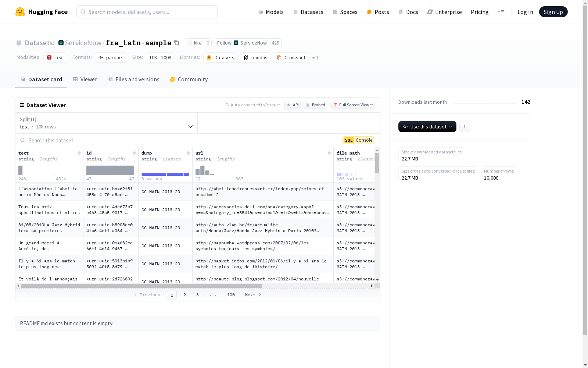The height and width of the screenshot is (368, 588).
Task: Click the Datasets breadcrumb icon
Action: [19, 43]
